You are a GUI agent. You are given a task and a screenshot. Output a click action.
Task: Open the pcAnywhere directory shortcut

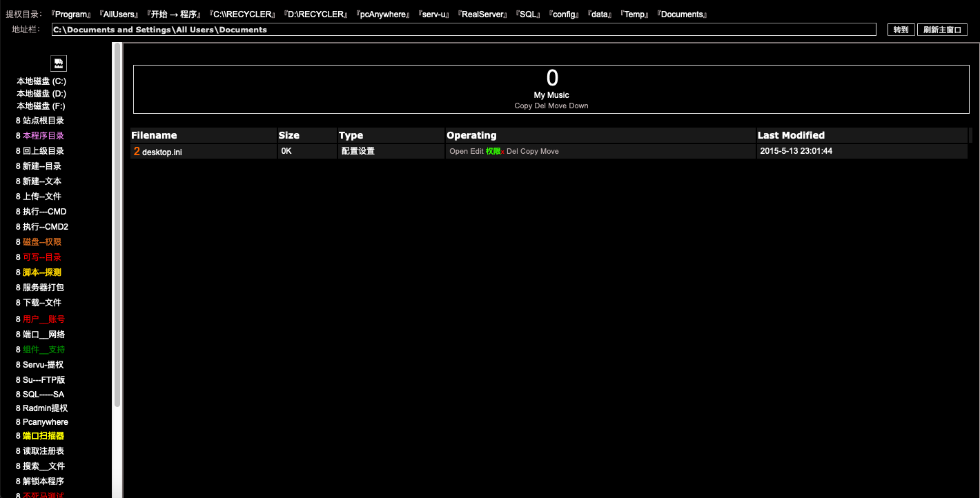pos(384,14)
